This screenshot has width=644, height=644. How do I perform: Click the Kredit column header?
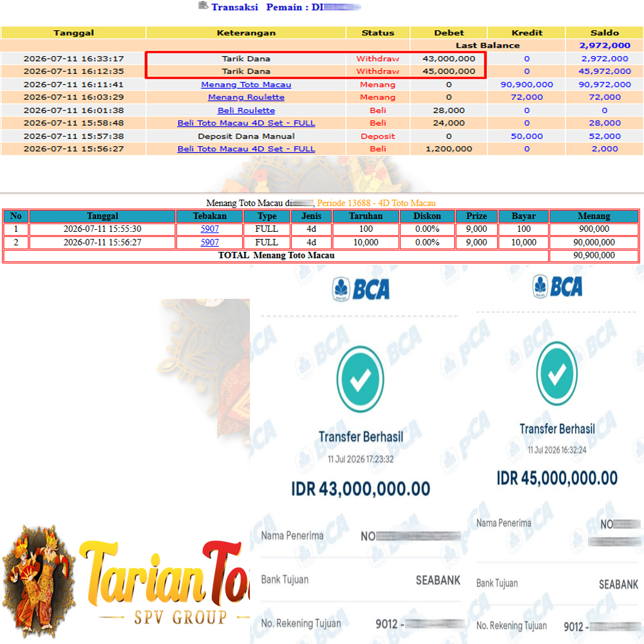[x=527, y=33]
